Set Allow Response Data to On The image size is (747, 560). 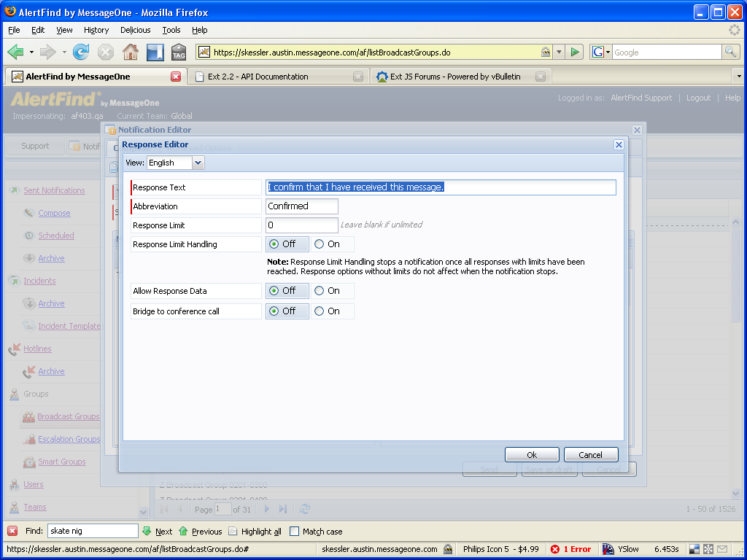(x=320, y=290)
